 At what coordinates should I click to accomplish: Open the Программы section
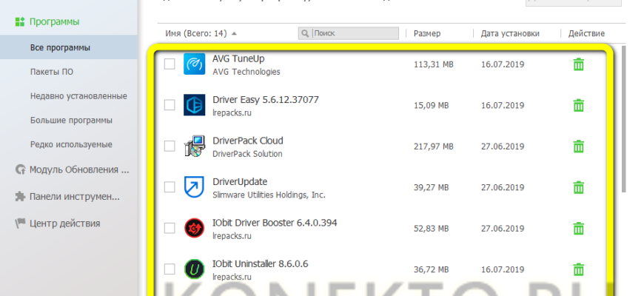[x=54, y=21]
